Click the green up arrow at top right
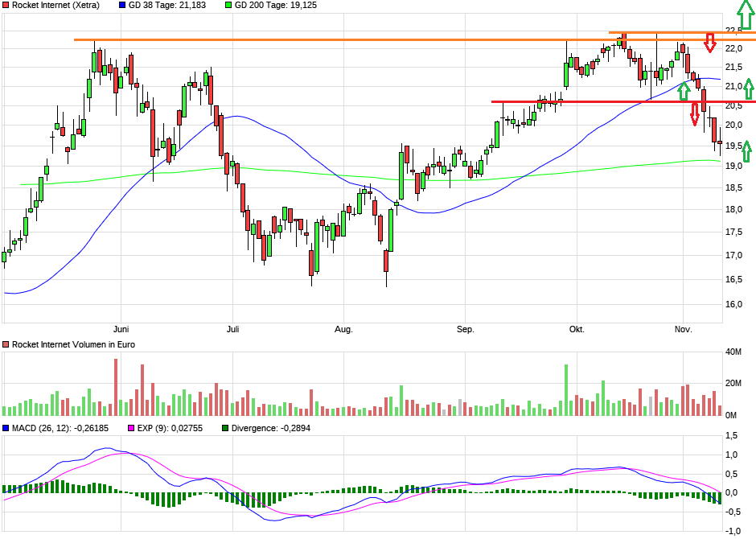 point(744,16)
